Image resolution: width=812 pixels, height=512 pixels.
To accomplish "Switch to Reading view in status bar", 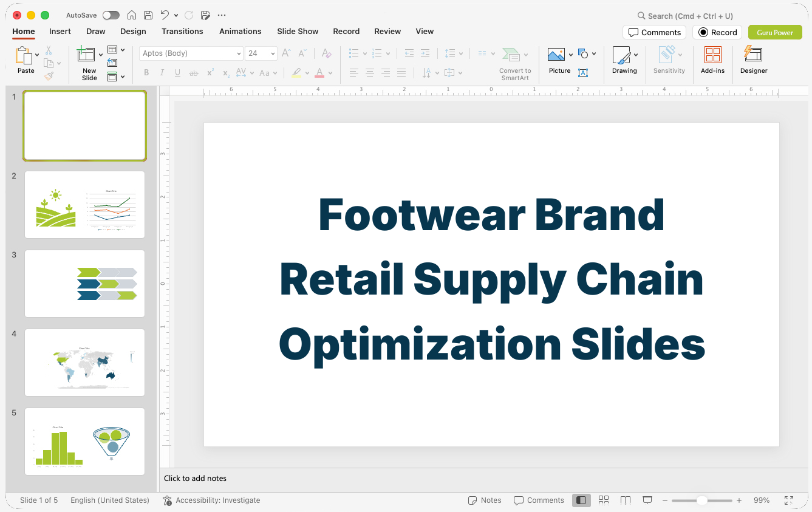I will tap(626, 500).
